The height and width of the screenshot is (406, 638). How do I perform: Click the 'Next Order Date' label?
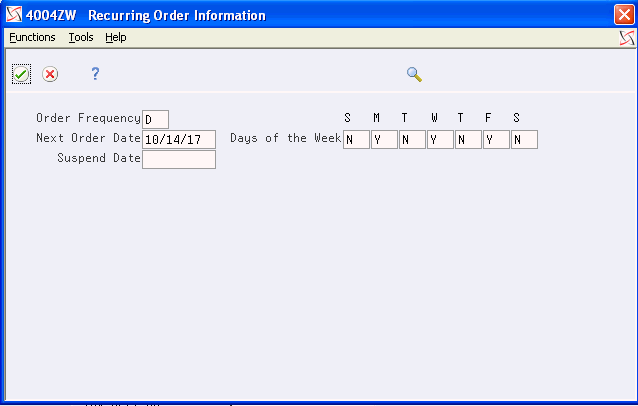[x=88, y=138]
